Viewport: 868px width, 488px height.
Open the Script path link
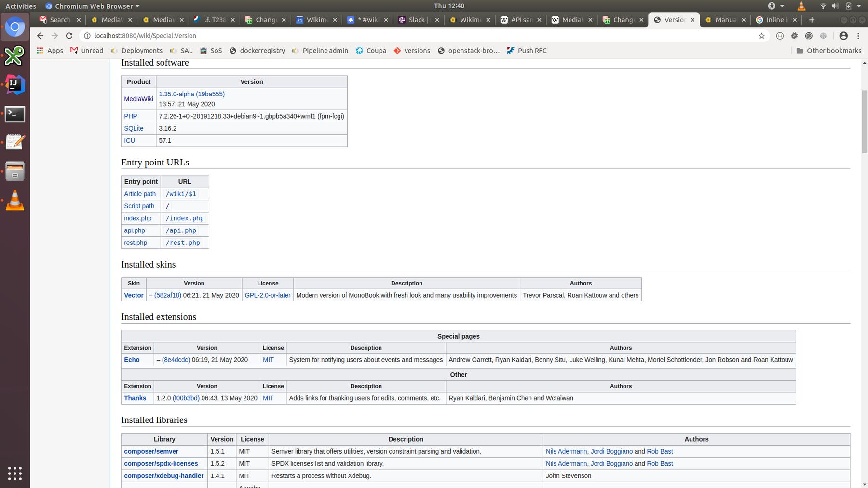(x=139, y=206)
